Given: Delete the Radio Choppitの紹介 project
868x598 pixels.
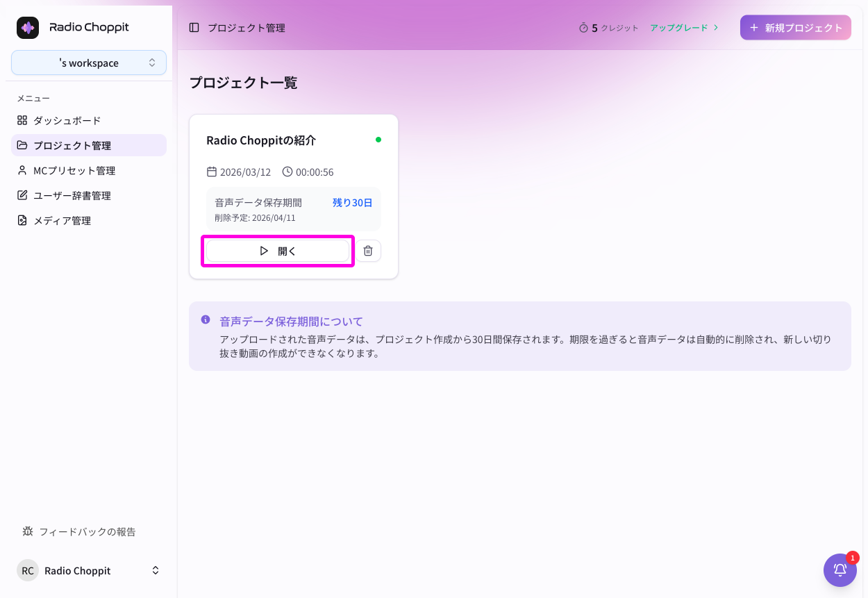Looking at the screenshot, I should tap(368, 251).
